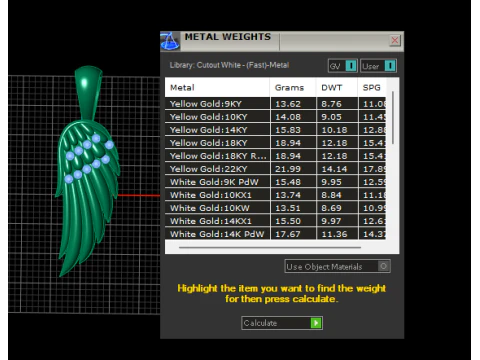Image resolution: width=480 pixels, height=360 pixels.
Task: Select the Yellow Gold:18KY R... row
Action: pyautogui.click(x=275, y=156)
